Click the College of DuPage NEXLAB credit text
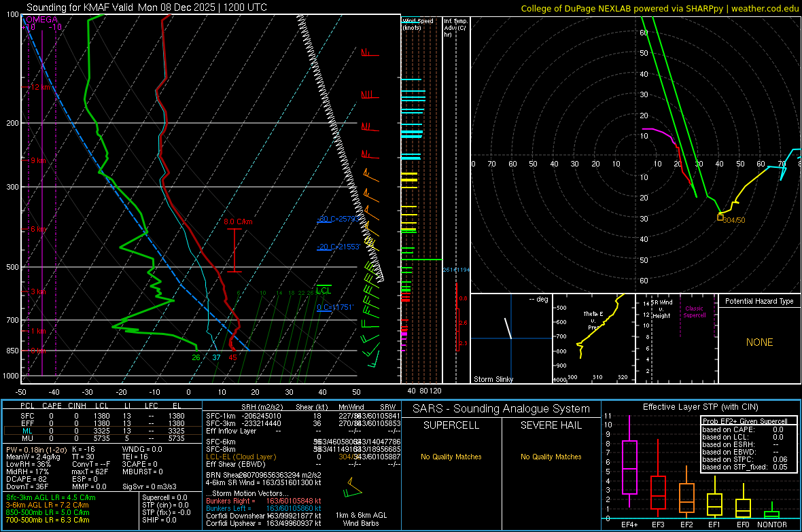This screenshot has width=802, height=532. coord(660,8)
